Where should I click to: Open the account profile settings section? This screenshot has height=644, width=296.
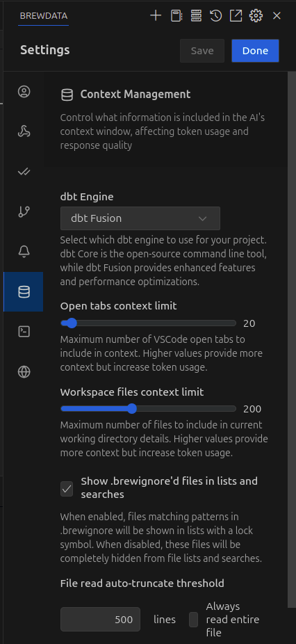click(24, 92)
